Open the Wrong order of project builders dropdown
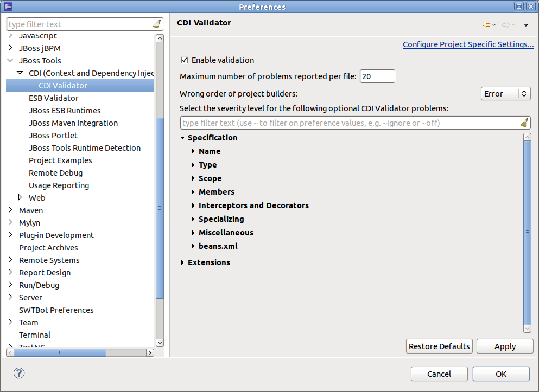 point(505,94)
